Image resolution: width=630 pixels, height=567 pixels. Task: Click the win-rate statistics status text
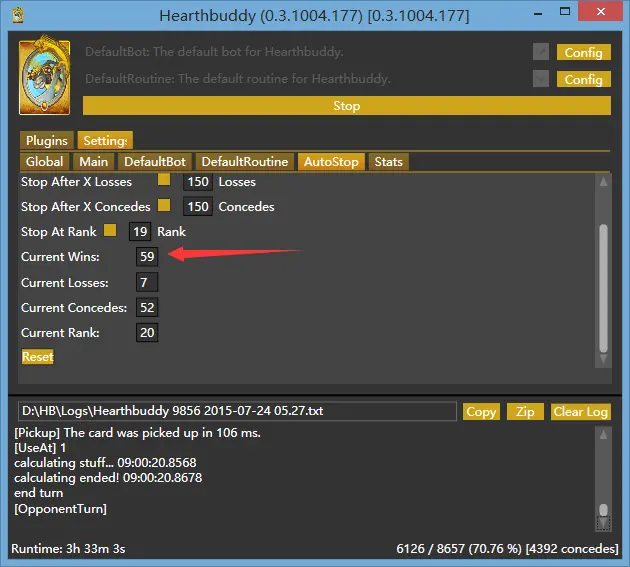[507, 549]
